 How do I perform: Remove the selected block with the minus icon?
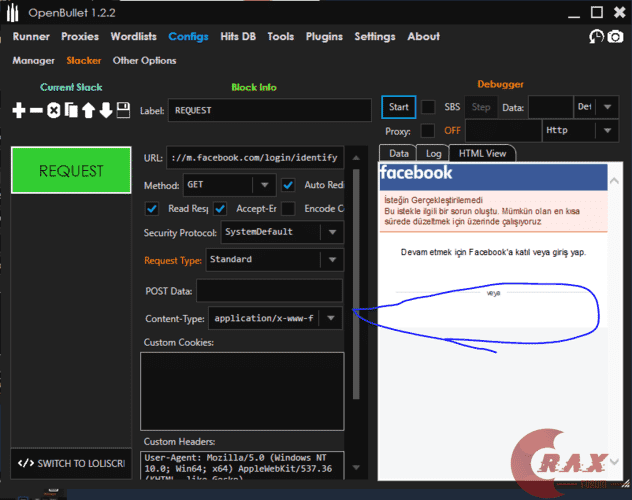point(36,110)
